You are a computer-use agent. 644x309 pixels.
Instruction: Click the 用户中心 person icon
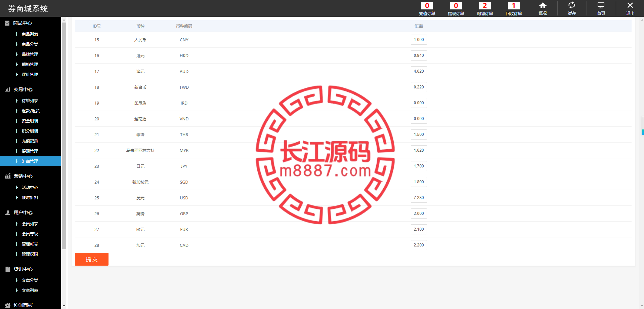coord(8,213)
